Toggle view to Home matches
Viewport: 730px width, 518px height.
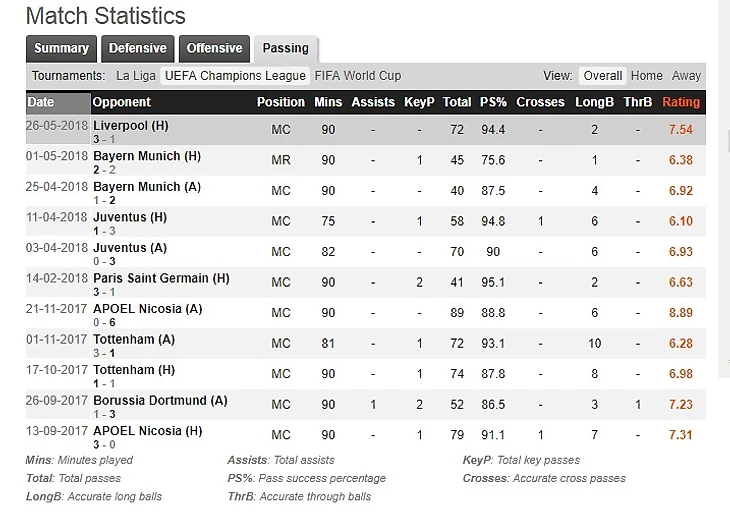tap(646, 76)
